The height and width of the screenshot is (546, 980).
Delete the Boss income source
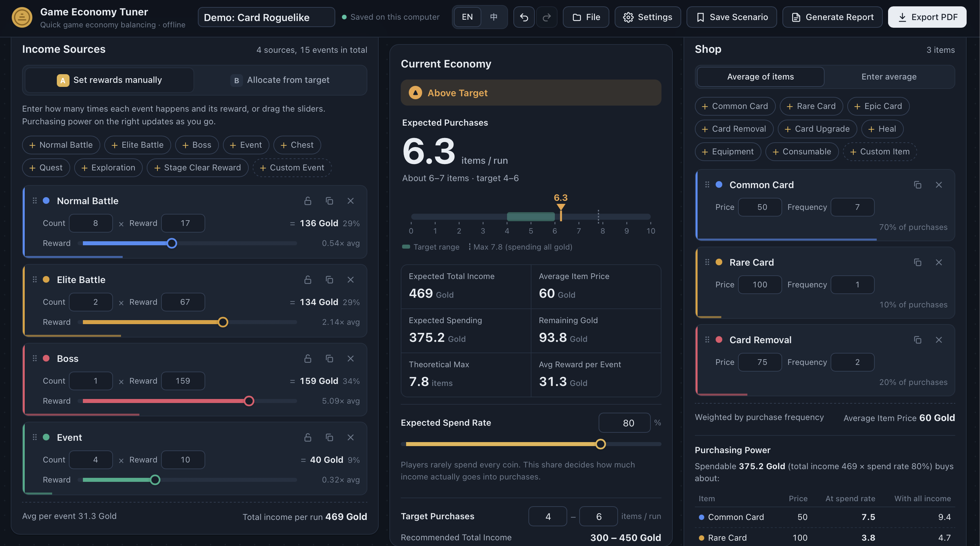coord(351,359)
